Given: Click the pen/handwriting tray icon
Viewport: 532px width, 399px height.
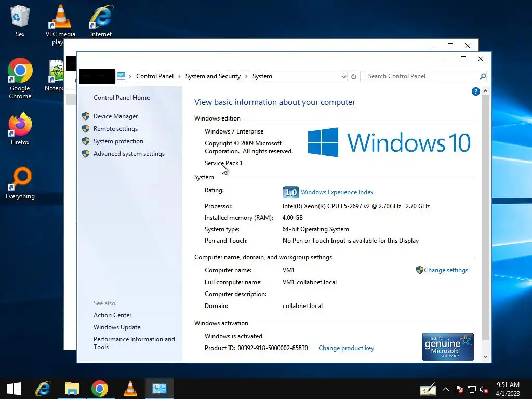Looking at the screenshot, I should click(x=428, y=389).
